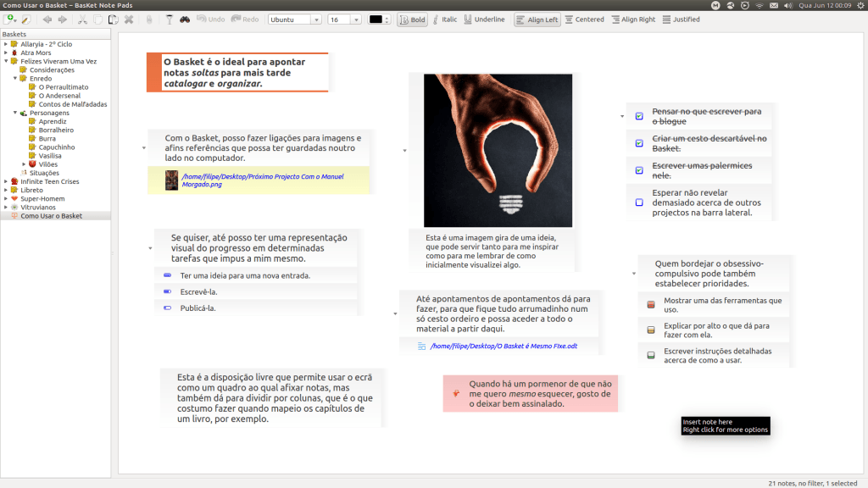This screenshot has width=868, height=488.
Task: Click the Cut scissors icon
Action: [82, 19]
